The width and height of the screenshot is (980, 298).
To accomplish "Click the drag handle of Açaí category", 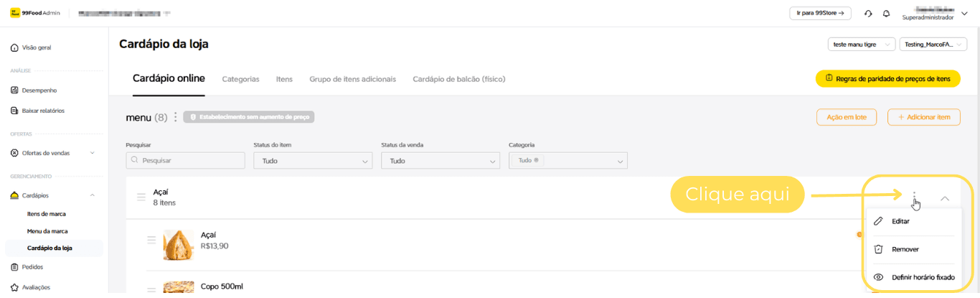I will tap(141, 197).
